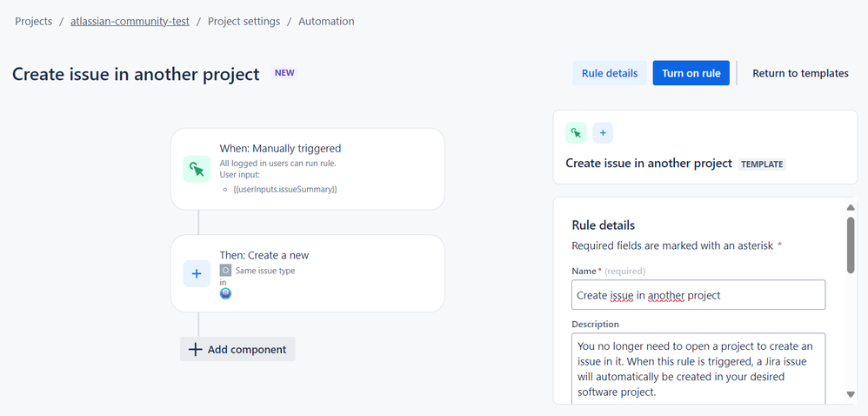Click the scroll up arrow in the rule details panel

coord(851,208)
